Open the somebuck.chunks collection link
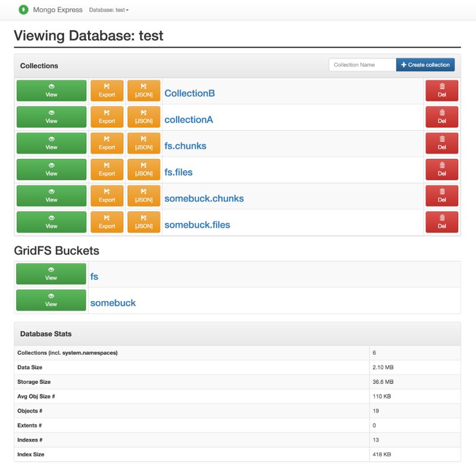The image size is (476, 476). pos(204,198)
